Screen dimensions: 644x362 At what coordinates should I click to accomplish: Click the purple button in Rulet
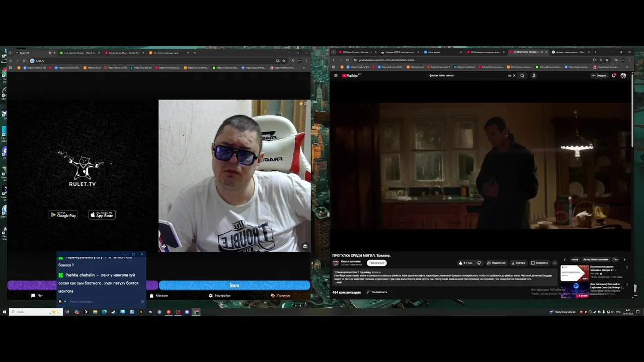pyautogui.click(x=32, y=285)
